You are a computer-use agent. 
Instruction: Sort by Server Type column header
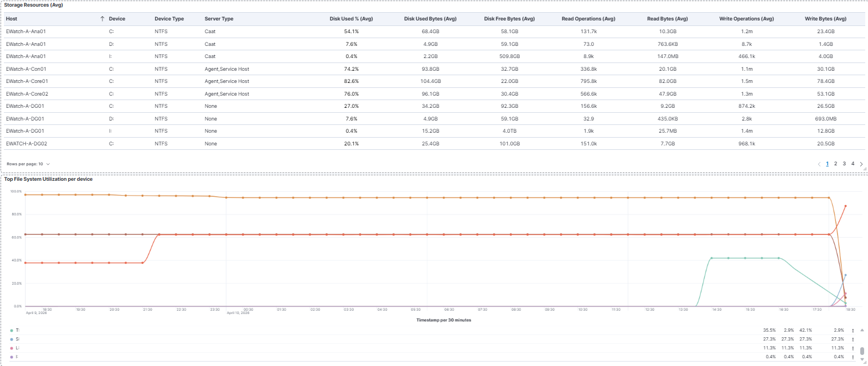tap(219, 19)
